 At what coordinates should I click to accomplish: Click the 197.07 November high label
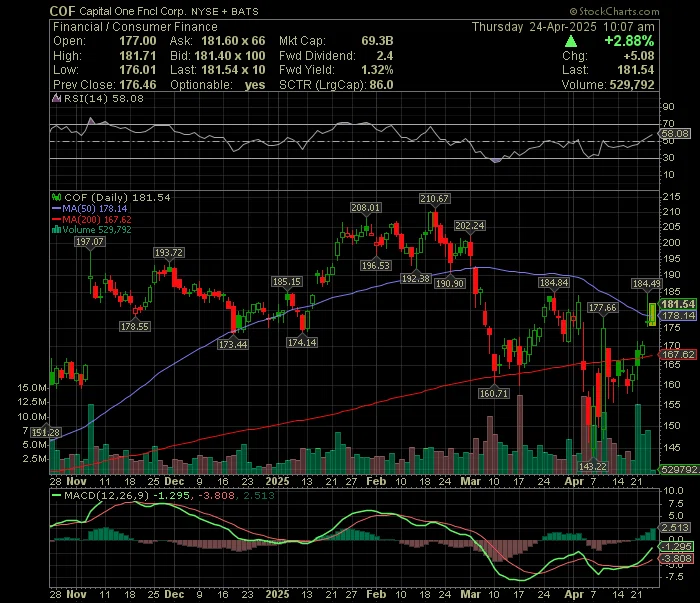pyautogui.click(x=89, y=242)
